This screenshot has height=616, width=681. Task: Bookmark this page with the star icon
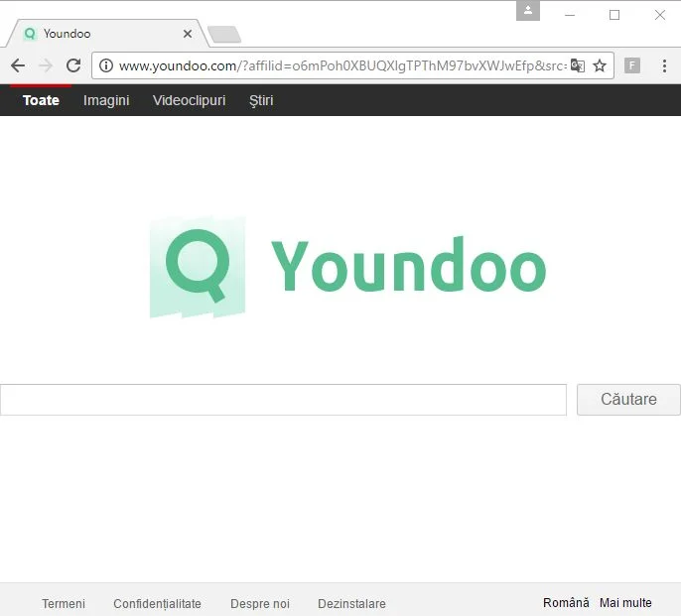(x=600, y=65)
